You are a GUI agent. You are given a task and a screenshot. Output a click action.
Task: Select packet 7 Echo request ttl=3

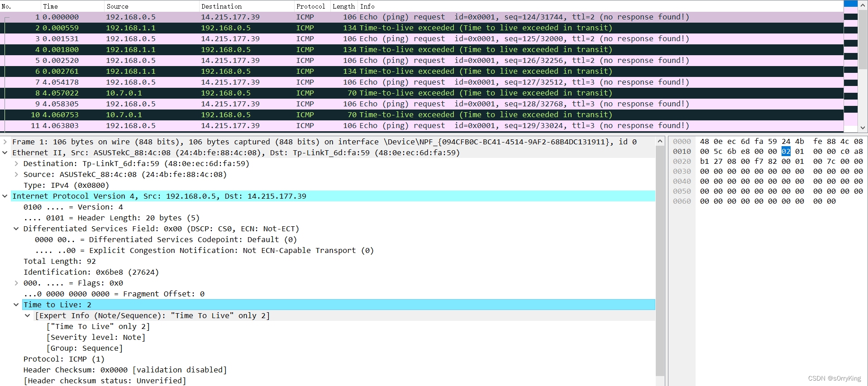[x=422, y=82]
